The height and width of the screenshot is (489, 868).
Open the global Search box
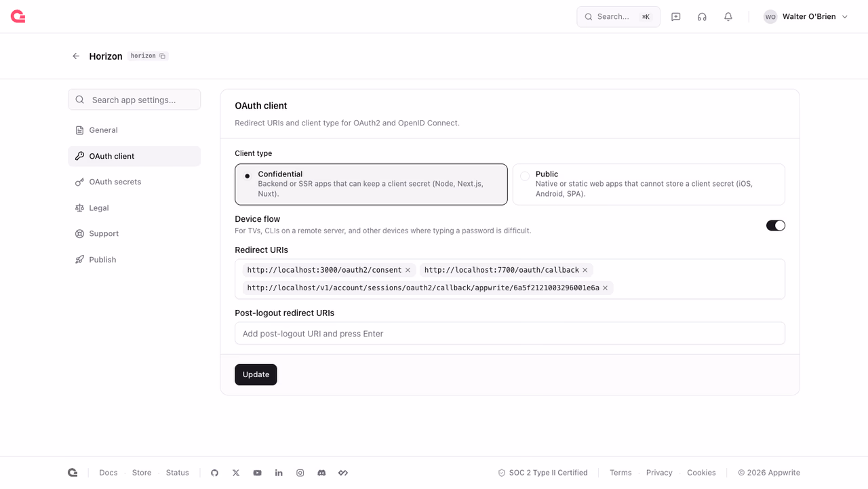click(x=618, y=17)
